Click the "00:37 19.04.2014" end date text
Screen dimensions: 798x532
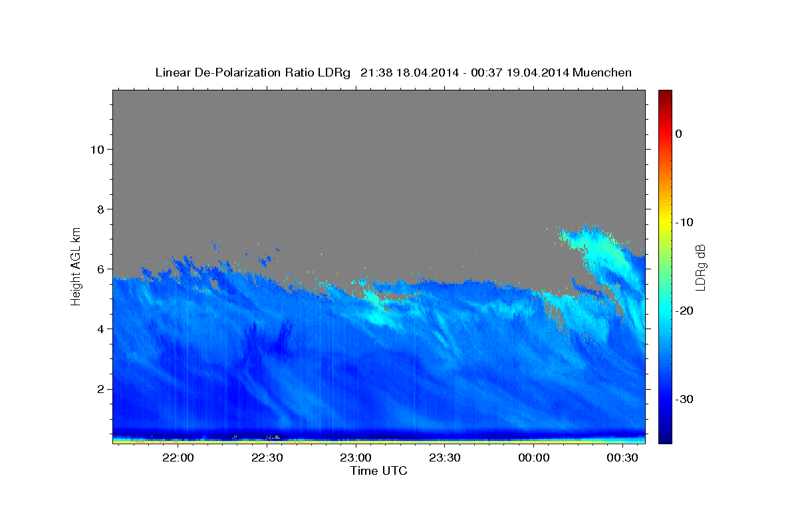coord(519,72)
